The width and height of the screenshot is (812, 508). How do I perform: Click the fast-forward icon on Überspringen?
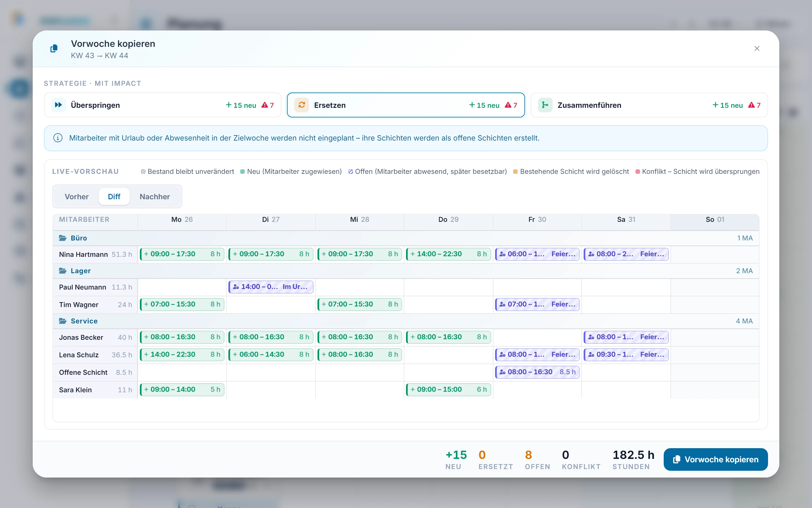pos(58,105)
